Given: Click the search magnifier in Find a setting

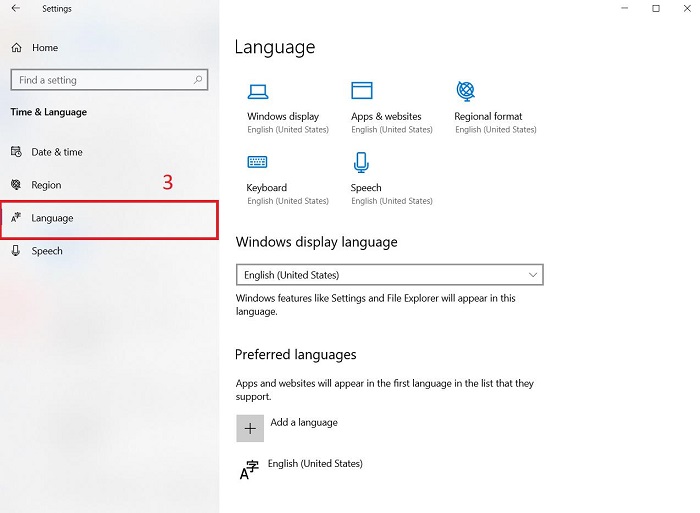Looking at the screenshot, I should click(x=199, y=80).
